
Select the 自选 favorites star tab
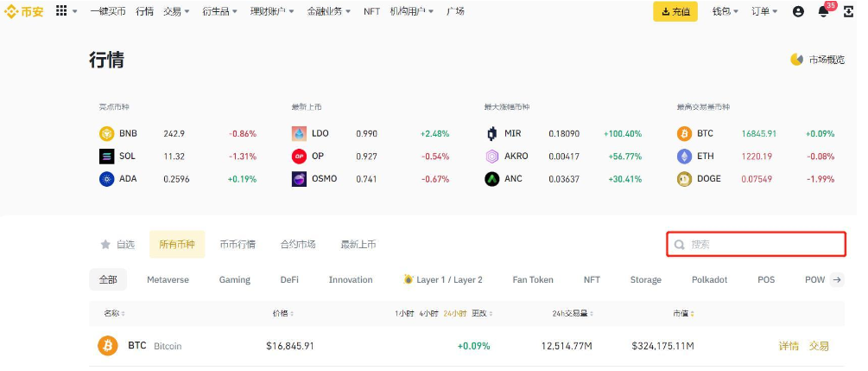(117, 245)
